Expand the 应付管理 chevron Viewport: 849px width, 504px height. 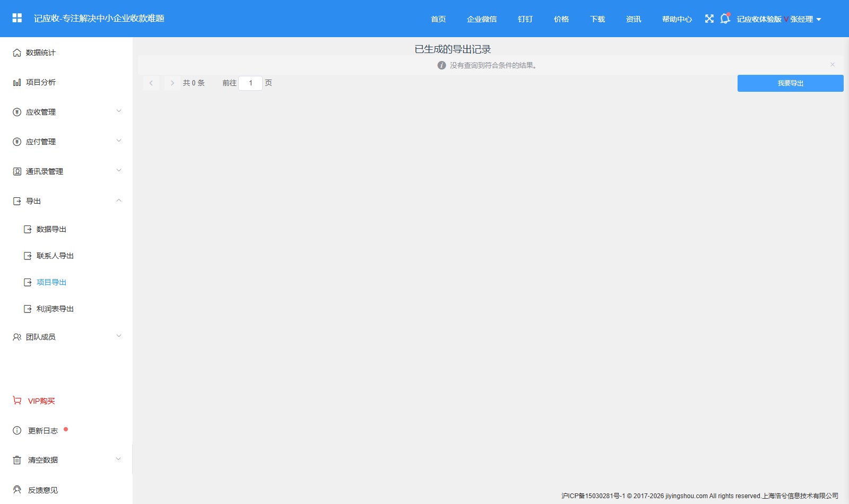tap(119, 141)
